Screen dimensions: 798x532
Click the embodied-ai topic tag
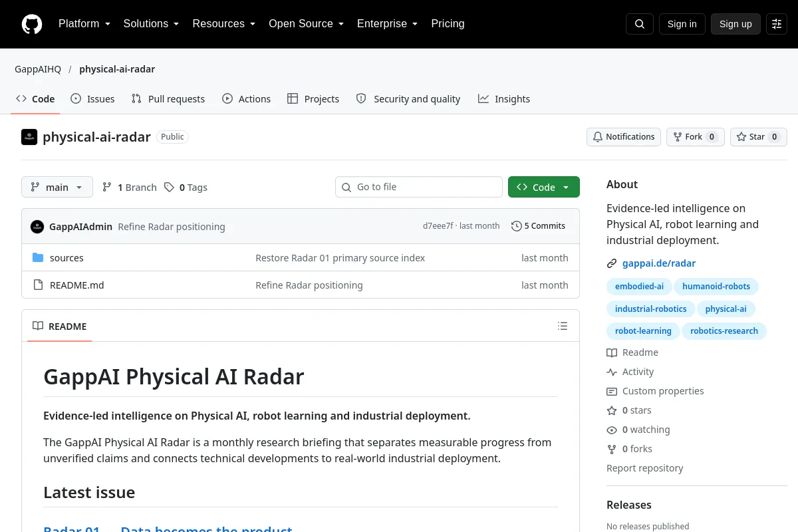pos(639,287)
